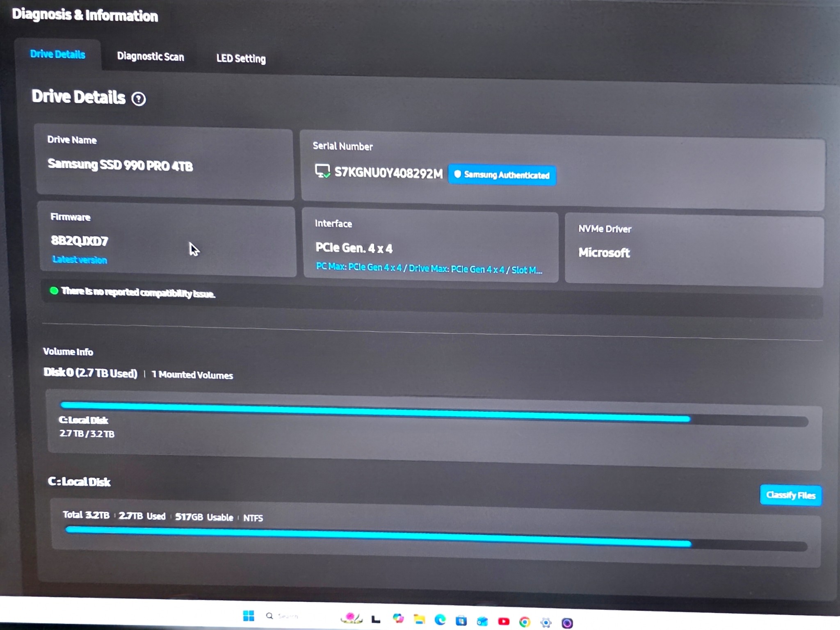Click the Microsoft NVMe driver value
Image resolution: width=840 pixels, height=630 pixels.
(604, 252)
